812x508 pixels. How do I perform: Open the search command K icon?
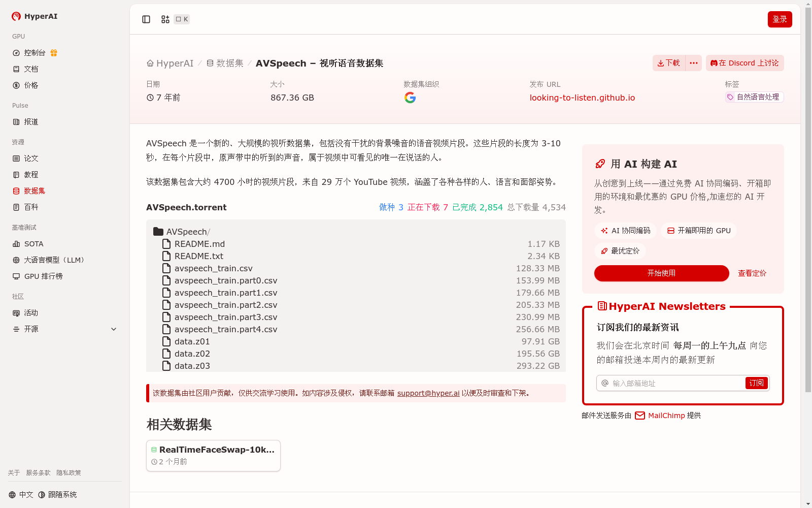[175, 19]
